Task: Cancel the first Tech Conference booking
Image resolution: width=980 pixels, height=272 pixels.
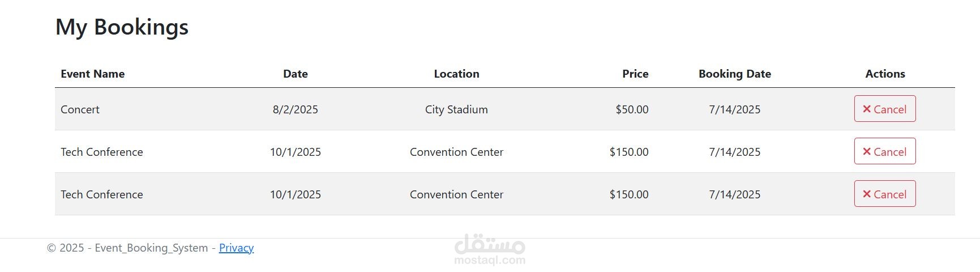Action: point(884,151)
